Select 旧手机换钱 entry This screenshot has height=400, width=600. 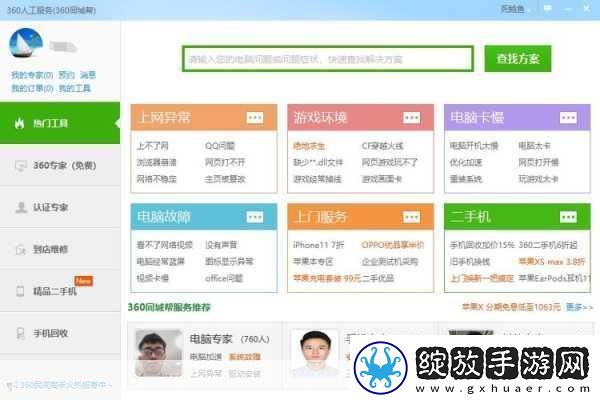pos(470,261)
